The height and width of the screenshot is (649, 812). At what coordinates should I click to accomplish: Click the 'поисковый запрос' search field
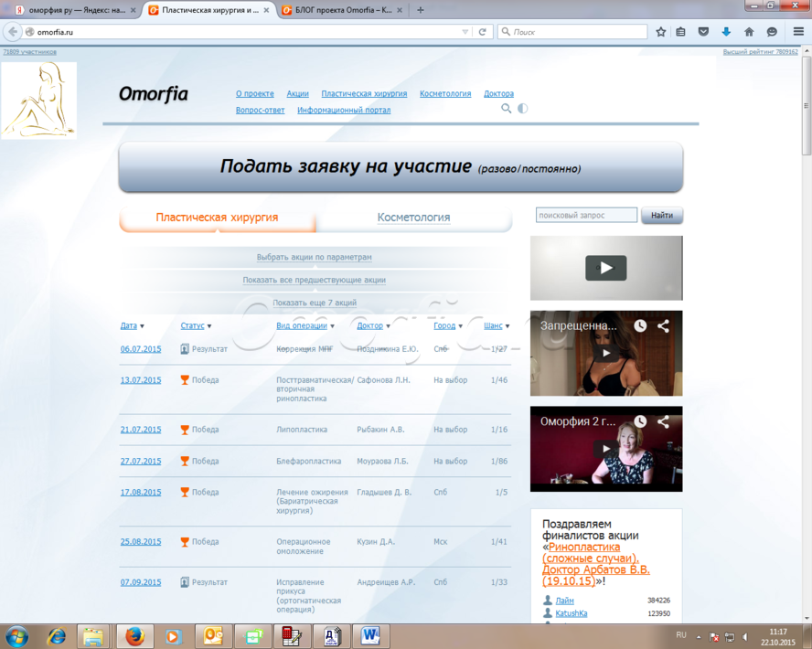tap(586, 216)
